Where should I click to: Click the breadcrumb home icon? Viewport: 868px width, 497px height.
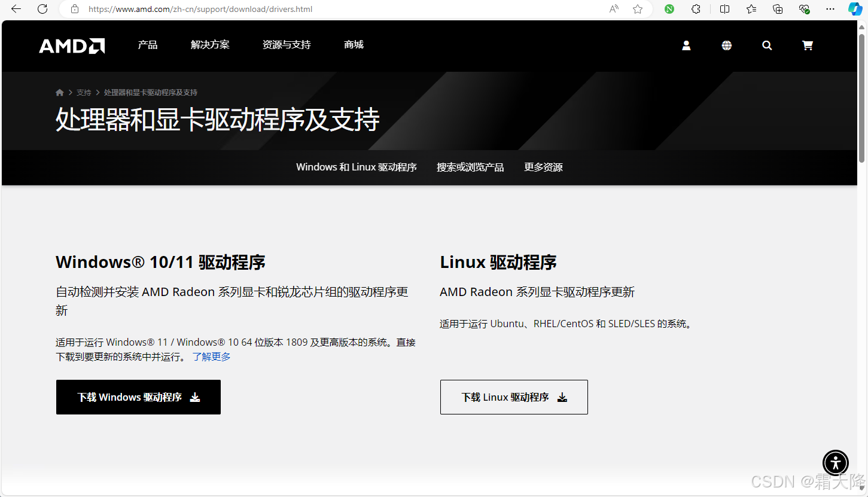point(60,93)
